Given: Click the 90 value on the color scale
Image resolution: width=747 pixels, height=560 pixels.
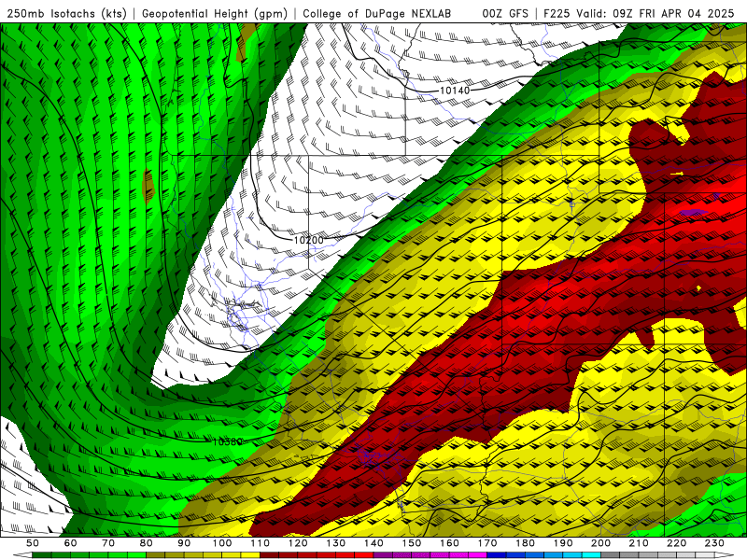Looking at the screenshot, I should 184,543.
